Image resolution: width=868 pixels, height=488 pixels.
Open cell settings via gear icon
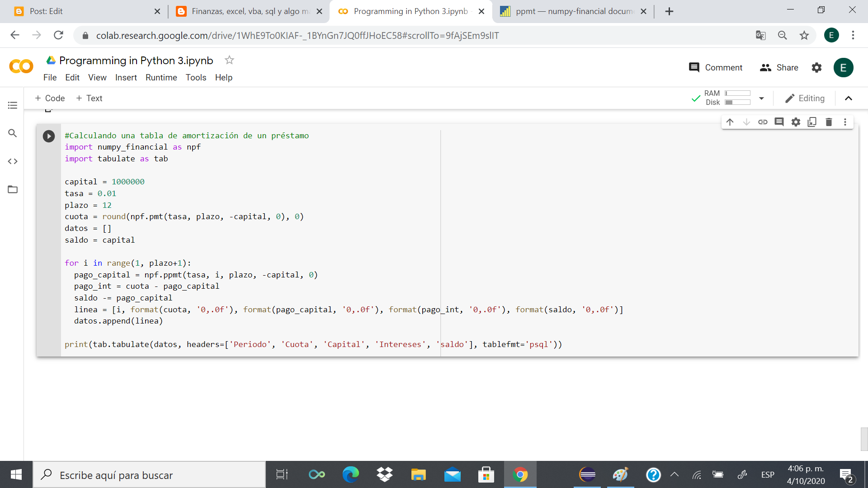click(x=796, y=122)
